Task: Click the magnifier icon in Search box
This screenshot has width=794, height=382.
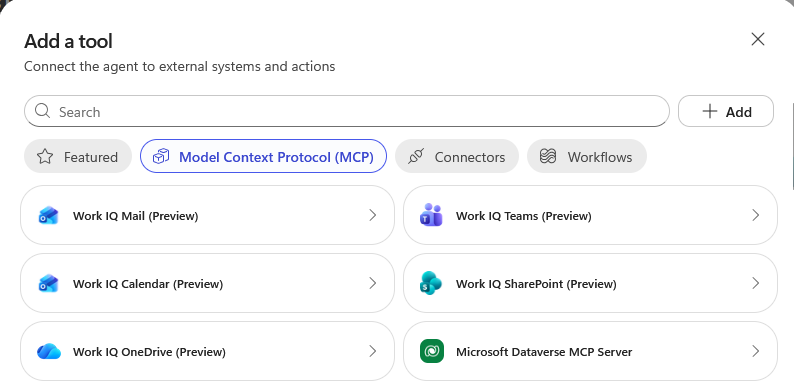Action: click(x=43, y=111)
